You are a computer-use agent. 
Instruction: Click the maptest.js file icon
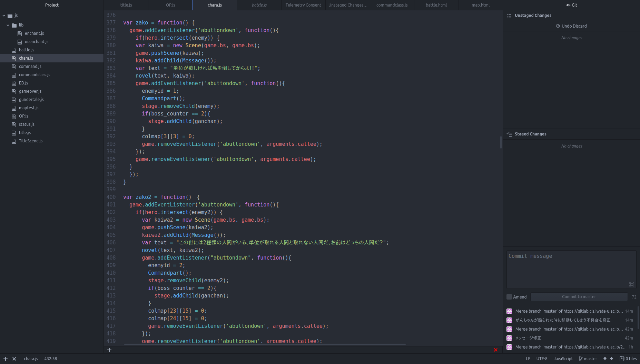coord(14,108)
